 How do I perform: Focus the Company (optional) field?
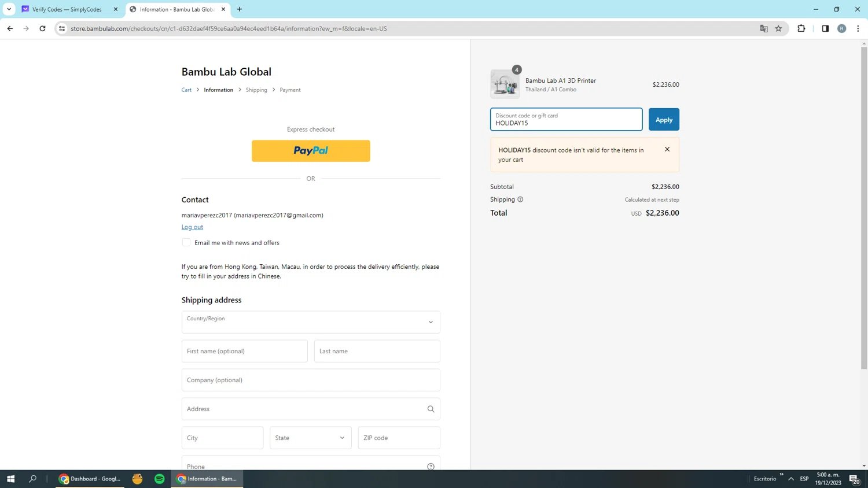(x=311, y=380)
